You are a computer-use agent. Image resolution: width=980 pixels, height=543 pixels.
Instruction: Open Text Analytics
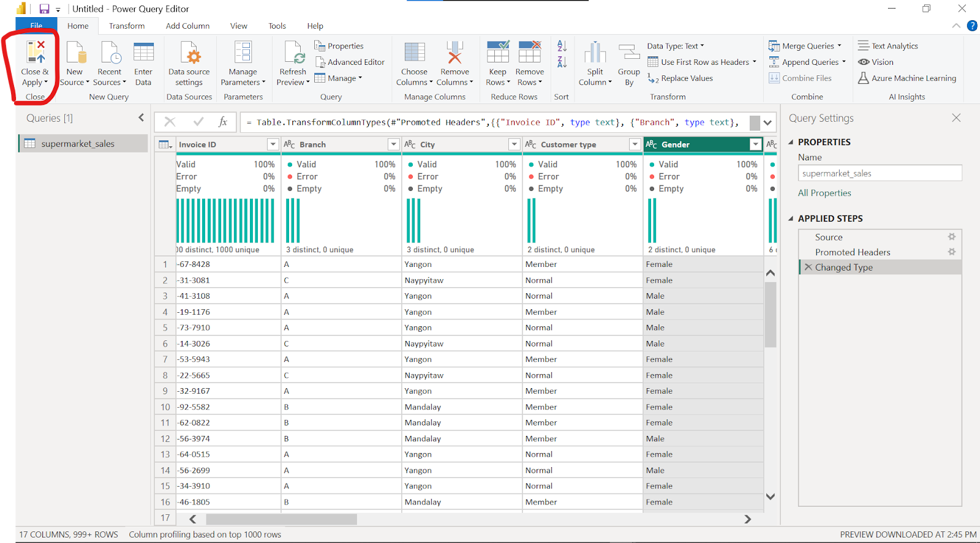pyautogui.click(x=888, y=46)
